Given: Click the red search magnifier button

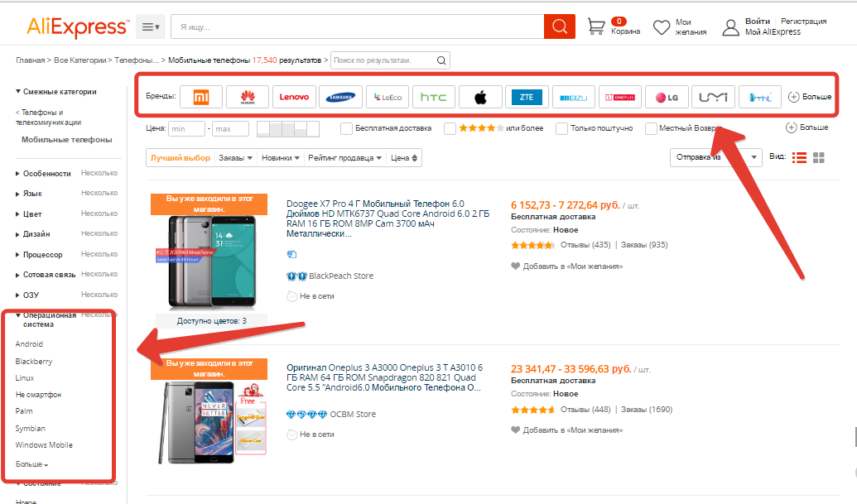Looking at the screenshot, I should coord(560,26).
